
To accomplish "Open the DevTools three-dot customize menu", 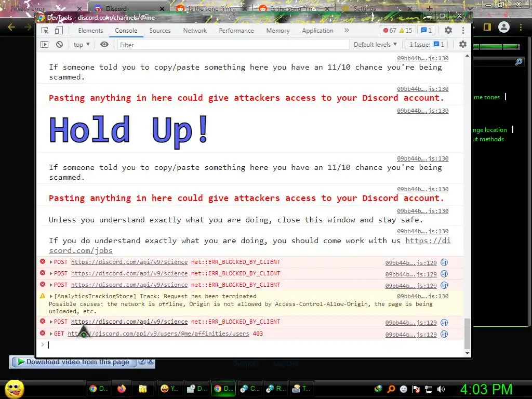I will tap(463, 30).
